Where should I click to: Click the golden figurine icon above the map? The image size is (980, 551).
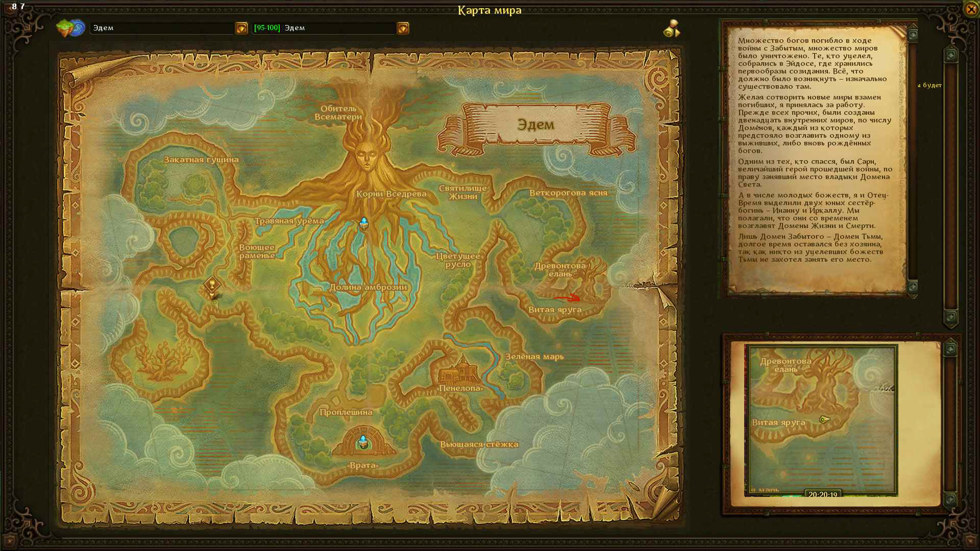coord(672,29)
